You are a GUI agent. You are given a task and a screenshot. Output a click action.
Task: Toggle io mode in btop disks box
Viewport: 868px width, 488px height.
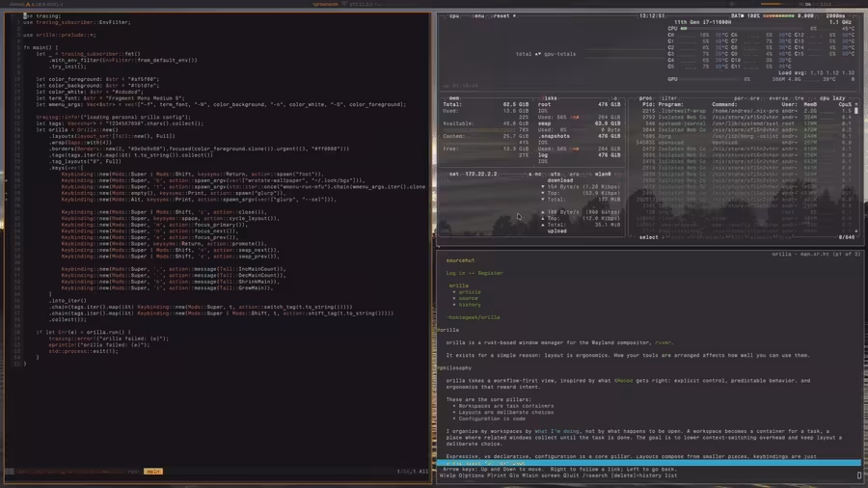click(614, 98)
